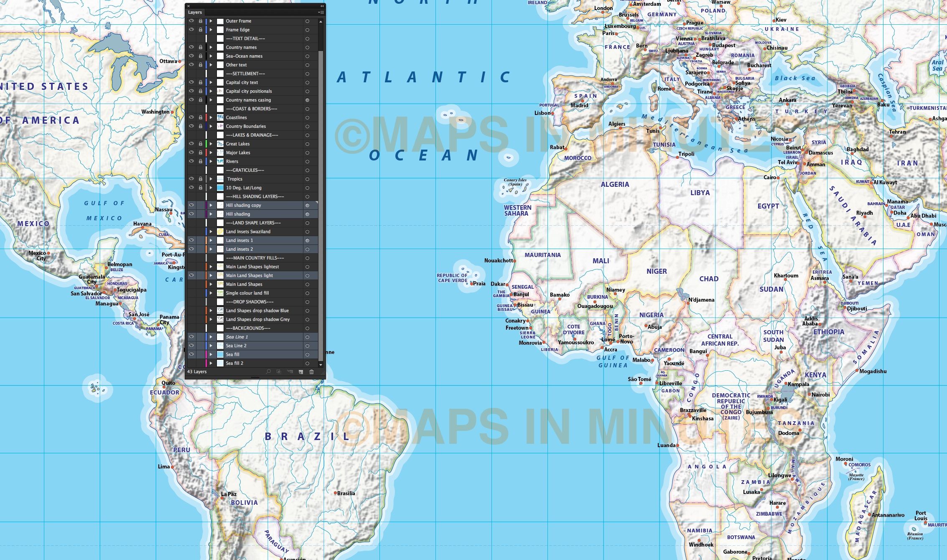Select the ---COAST & BORDERS--- divider layer

tap(252, 109)
